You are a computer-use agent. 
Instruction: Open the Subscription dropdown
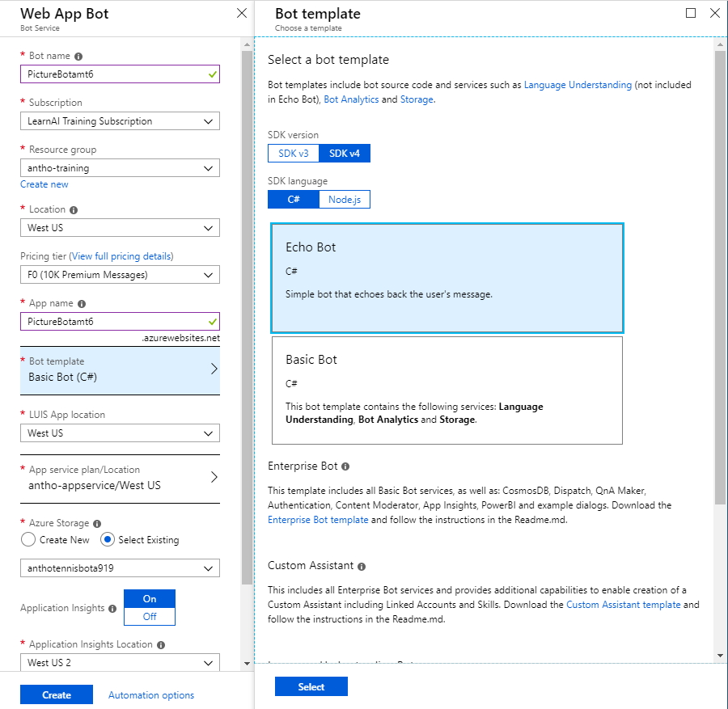[120, 121]
